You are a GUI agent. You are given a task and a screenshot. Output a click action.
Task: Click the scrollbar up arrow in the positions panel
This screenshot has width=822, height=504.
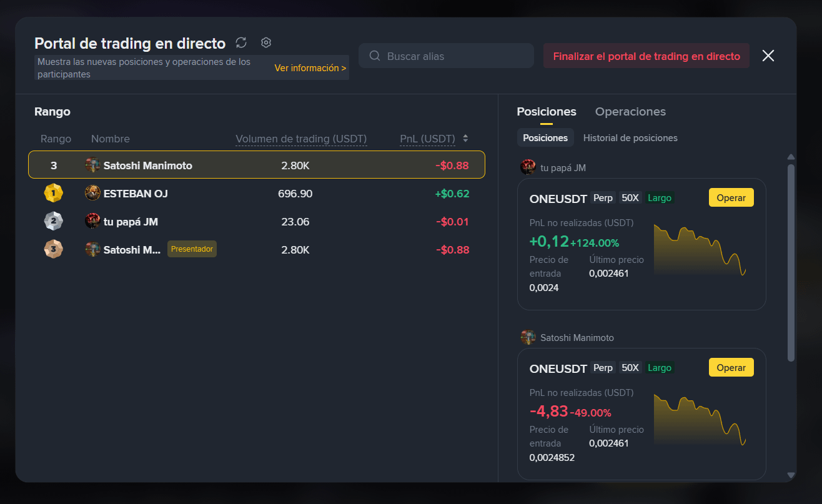(x=791, y=157)
